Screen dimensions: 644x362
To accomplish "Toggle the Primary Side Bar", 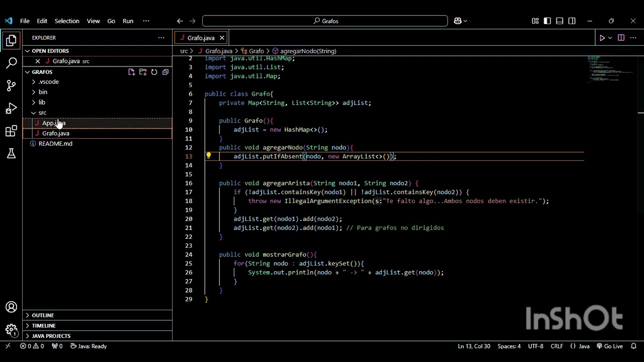I will pyautogui.click(x=547, y=21).
